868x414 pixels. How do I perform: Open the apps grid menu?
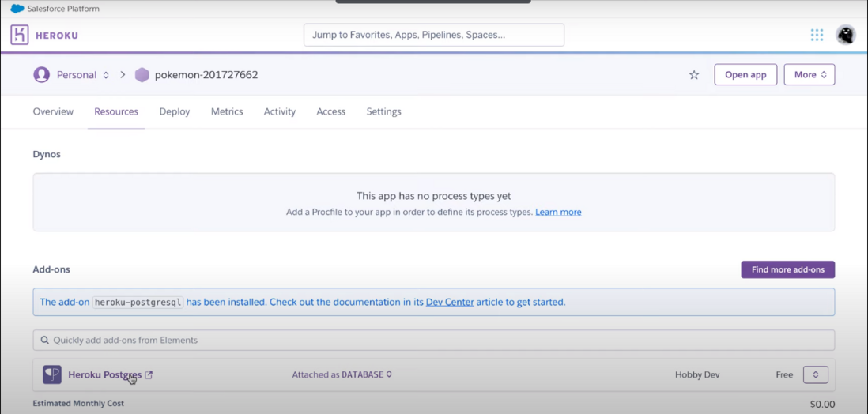(x=817, y=35)
